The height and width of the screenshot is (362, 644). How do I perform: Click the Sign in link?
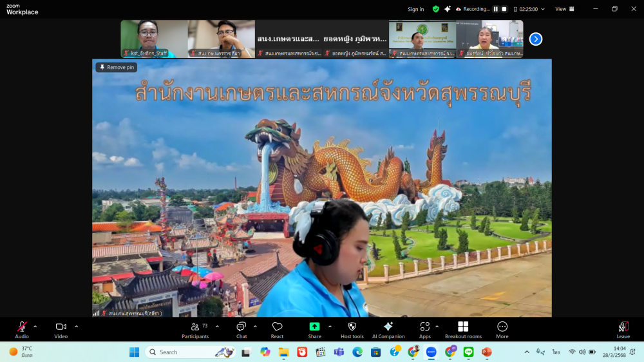click(x=416, y=9)
